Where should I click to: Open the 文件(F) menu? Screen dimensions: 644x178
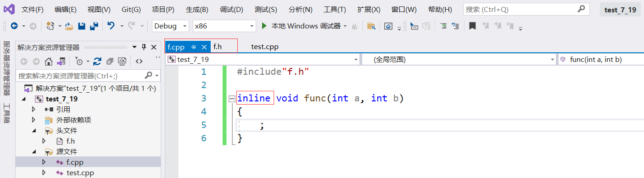32,9
